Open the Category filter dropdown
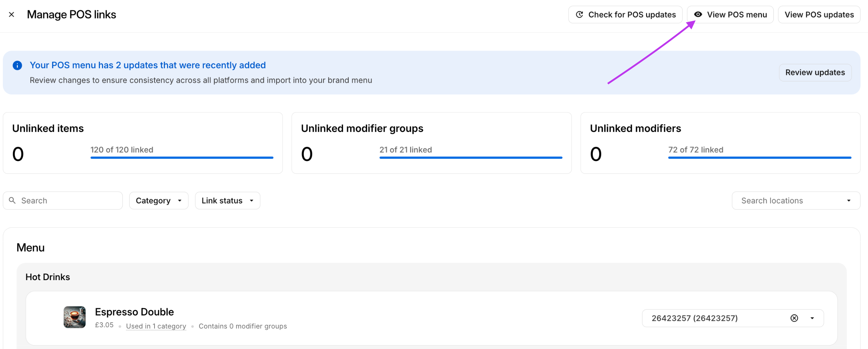The height and width of the screenshot is (349, 868). click(x=159, y=201)
